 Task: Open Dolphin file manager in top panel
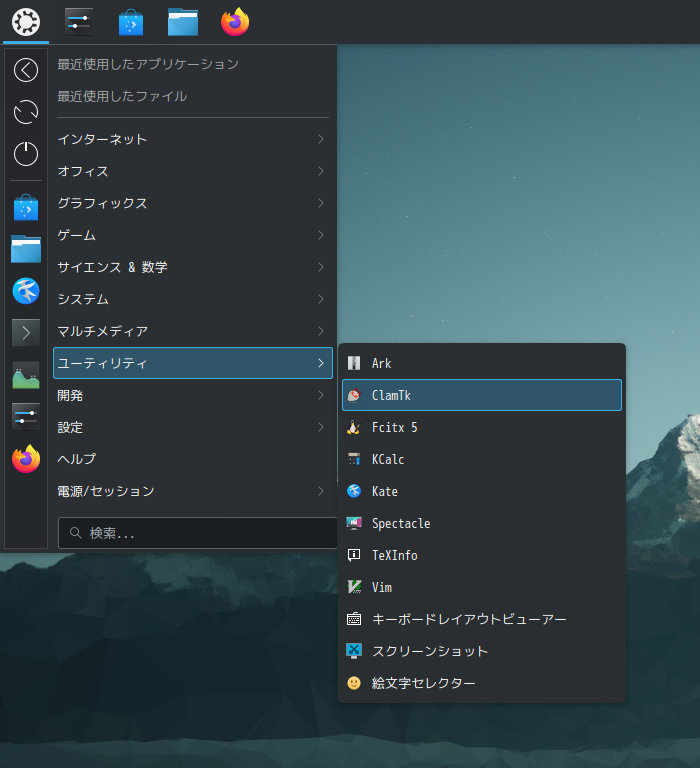pyautogui.click(x=183, y=22)
